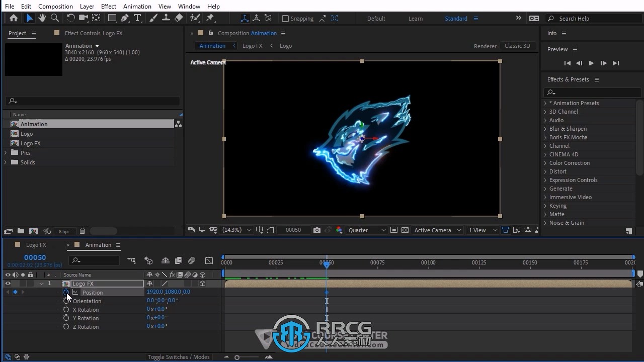Select the Pen tool

124,18
